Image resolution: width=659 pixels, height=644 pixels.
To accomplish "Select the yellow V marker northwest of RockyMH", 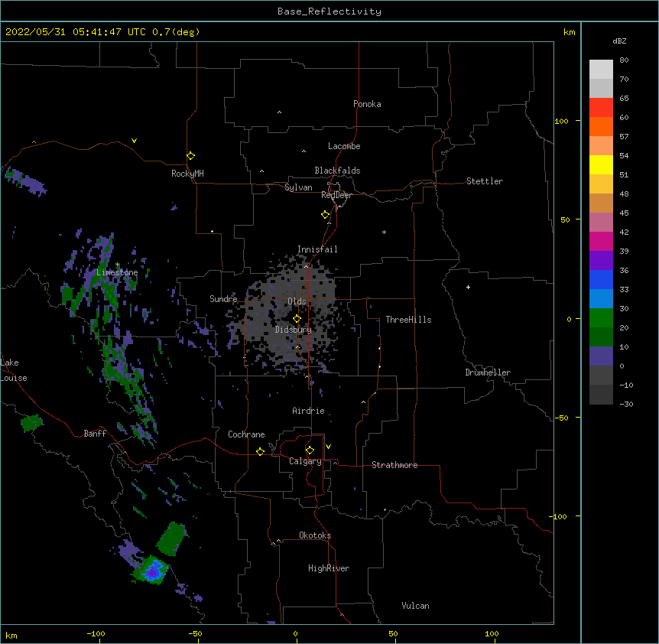I will click(134, 141).
